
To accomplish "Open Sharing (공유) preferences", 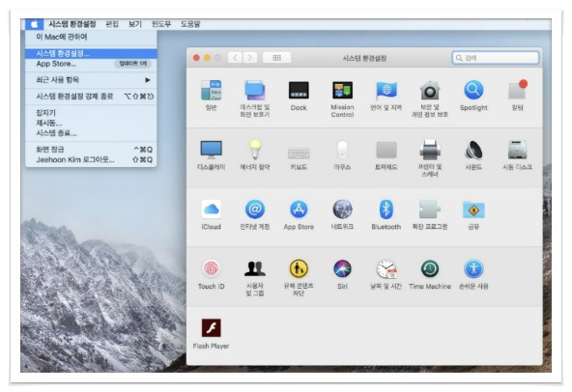I will [x=473, y=210].
